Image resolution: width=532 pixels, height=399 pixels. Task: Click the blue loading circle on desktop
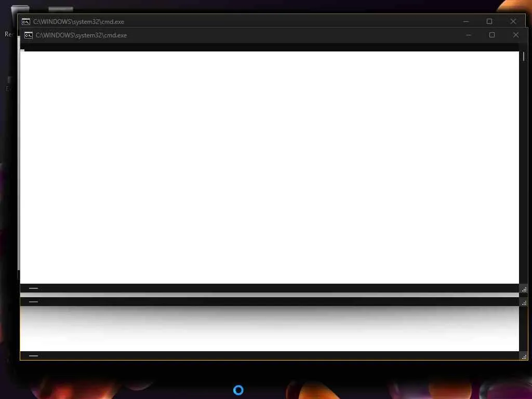pyautogui.click(x=238, y=390)
